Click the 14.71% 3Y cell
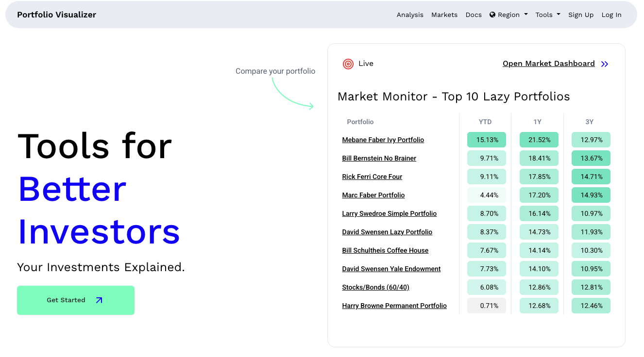The width and height of the screenshot is (644, 357). pos(591,177)
